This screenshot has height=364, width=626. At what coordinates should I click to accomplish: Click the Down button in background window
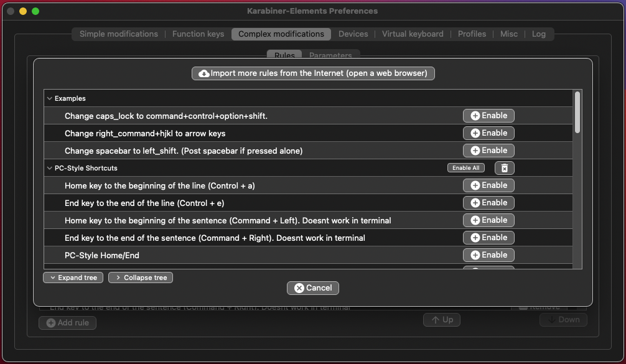click(x=563, y=320)
